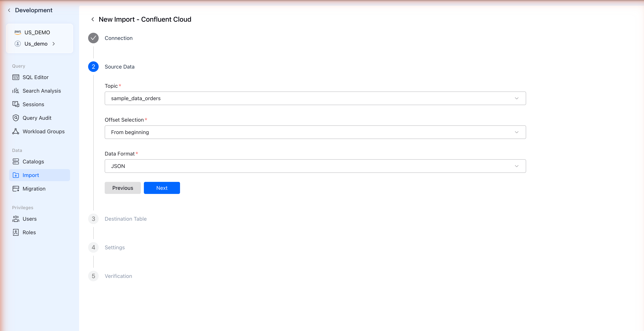Click the Users icon under Privileges
This screenshot has height=331, width=644.
point(15,218)
